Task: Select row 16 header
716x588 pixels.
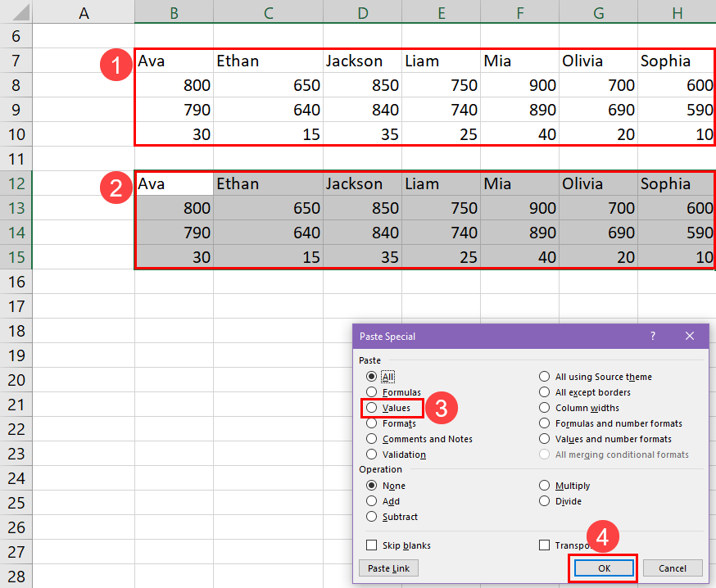Action: (x=16, y=282)
